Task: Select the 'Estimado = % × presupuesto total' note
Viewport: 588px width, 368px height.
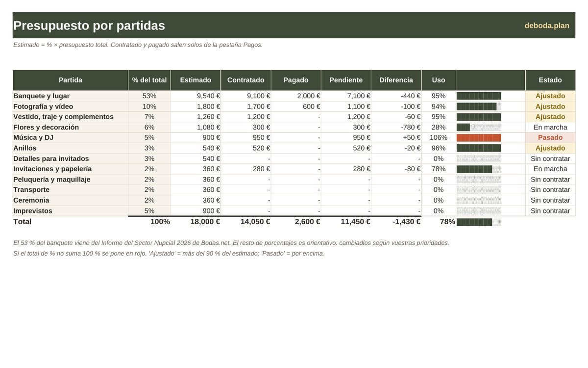Action: 138,45
